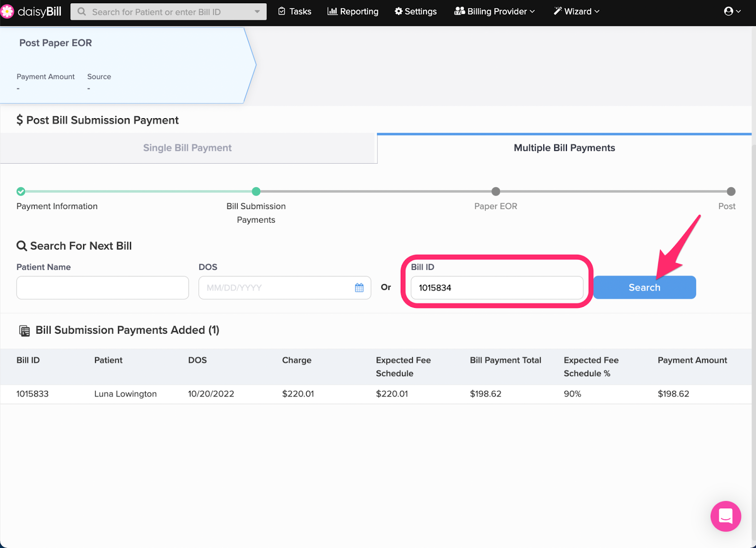
Task: Click the Bill ID field containing 1015834
Action: (497, 287)
